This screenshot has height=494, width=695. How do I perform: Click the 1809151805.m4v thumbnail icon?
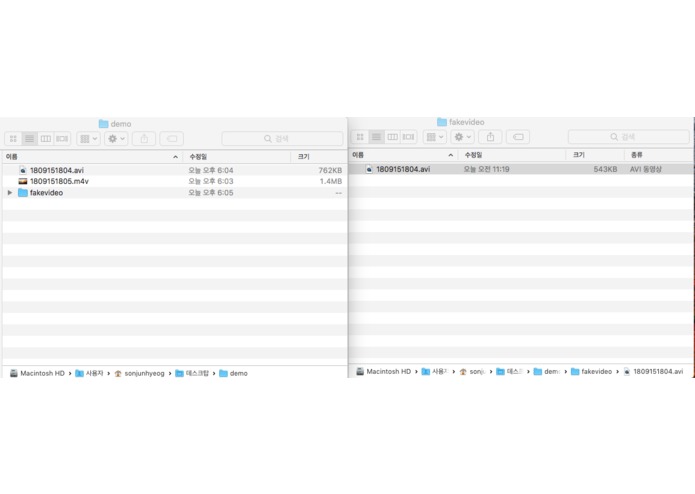[23, 181]
